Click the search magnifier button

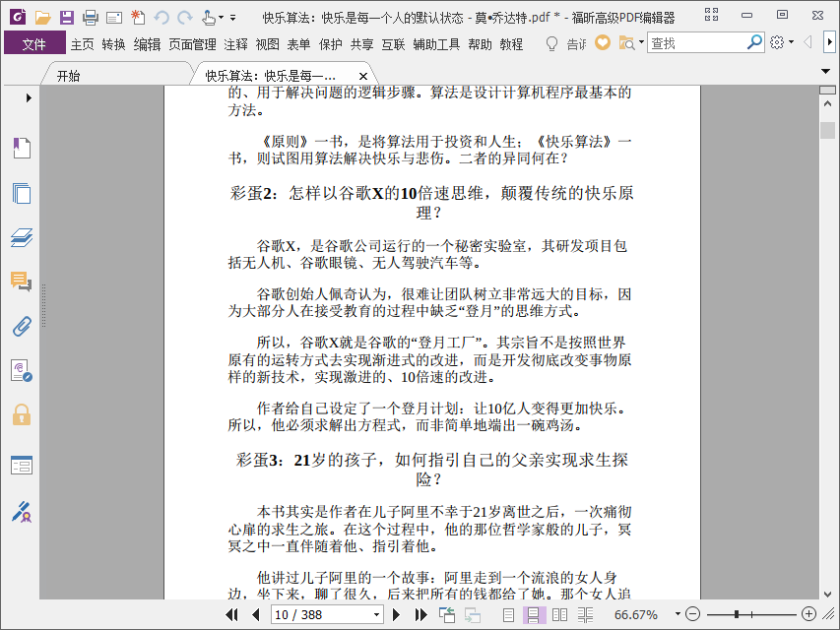(754, 42)
